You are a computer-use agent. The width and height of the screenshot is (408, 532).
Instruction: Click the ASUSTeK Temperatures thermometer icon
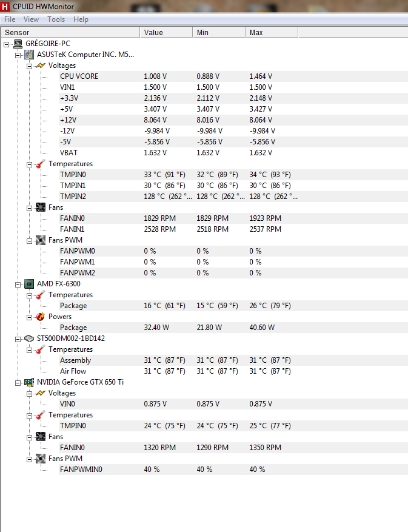coord(41,164)
